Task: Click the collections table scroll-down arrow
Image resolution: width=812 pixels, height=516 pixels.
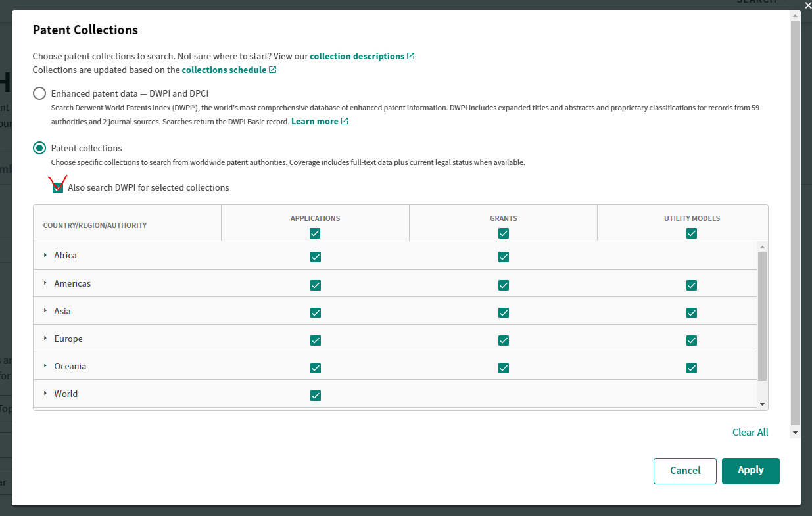Action: tap(762, 404)
